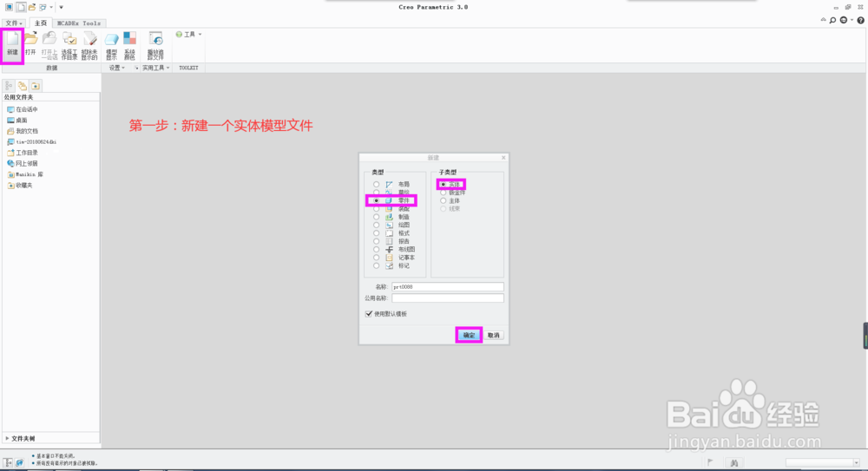Click the binoculars find icon in status bar

pyautogui.click(x=734, y=462)
